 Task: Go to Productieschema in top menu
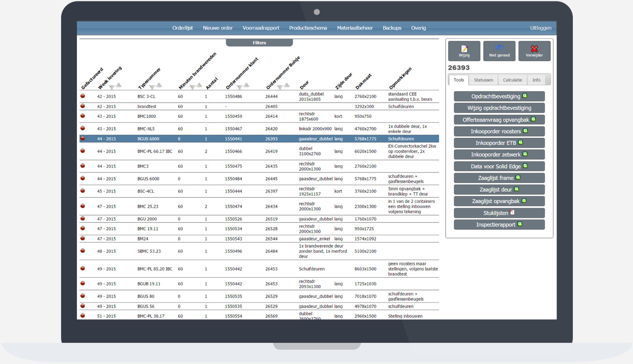pyautogui.click(x=308, y=28)
